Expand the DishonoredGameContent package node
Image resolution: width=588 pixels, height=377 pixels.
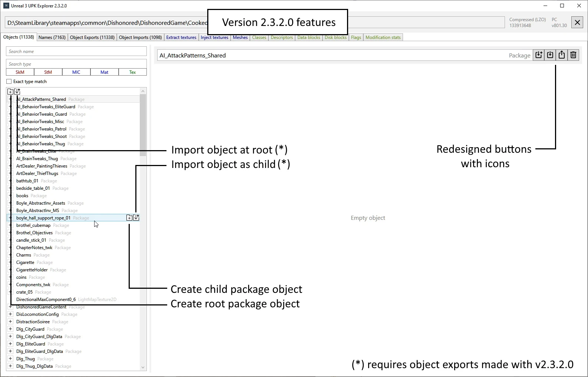click(10, 307)
